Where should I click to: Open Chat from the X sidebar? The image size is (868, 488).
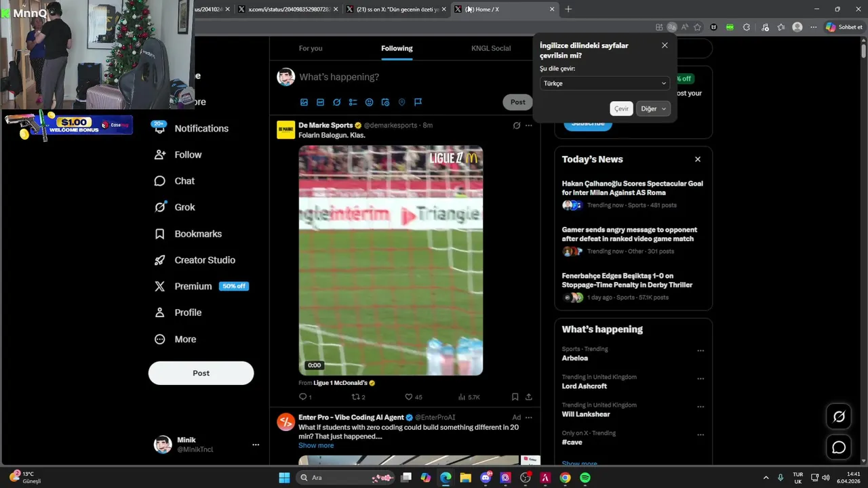tap(175, 181)
